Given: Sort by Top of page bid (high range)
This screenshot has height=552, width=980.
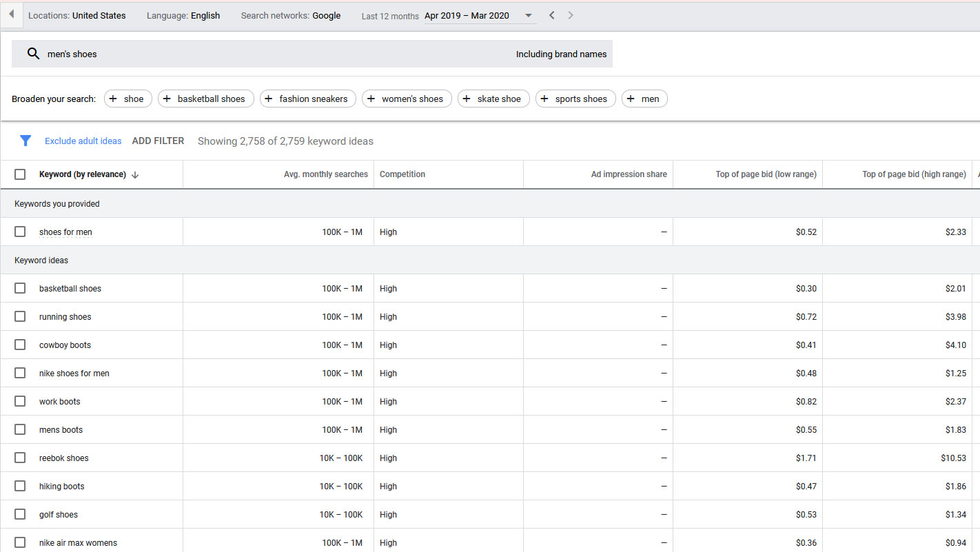Looking at the screenshot, I should [915, 174].
